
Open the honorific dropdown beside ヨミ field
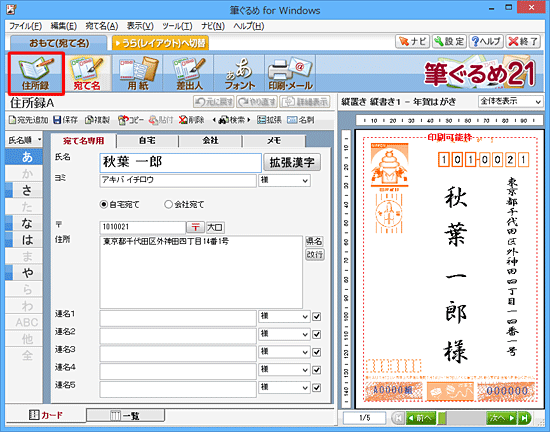point(284,181)
